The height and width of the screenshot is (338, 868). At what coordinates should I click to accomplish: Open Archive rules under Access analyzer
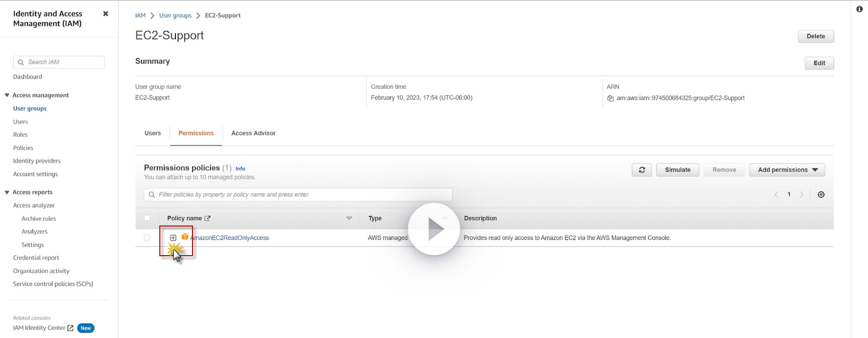(x=39, y=218)
